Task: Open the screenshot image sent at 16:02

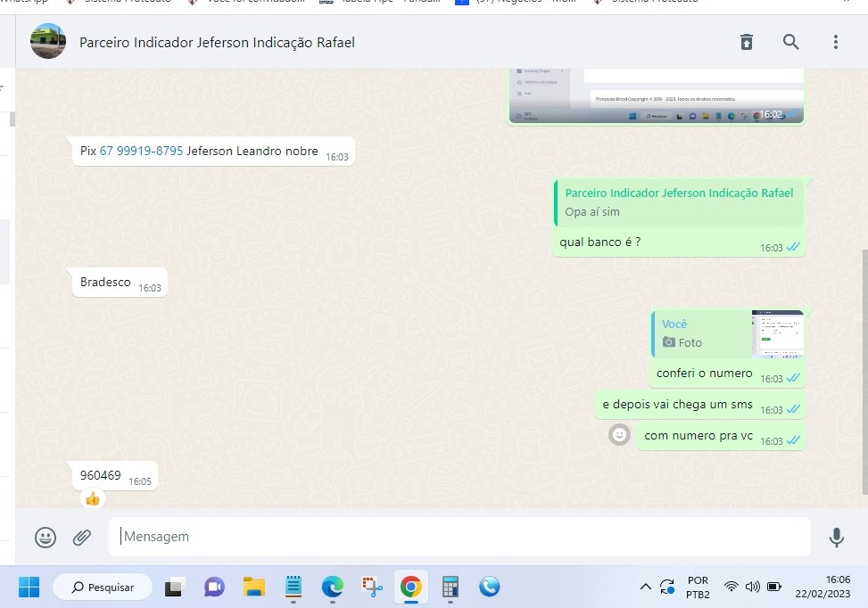Action: click(657, 96)
